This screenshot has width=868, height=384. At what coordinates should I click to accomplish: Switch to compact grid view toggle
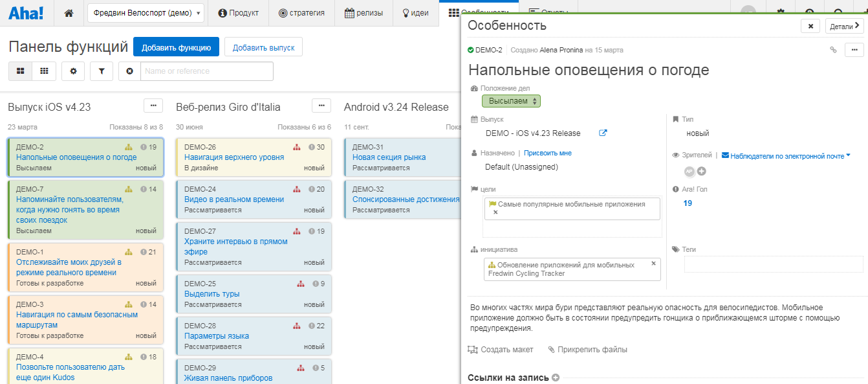[x=44, y=71]
